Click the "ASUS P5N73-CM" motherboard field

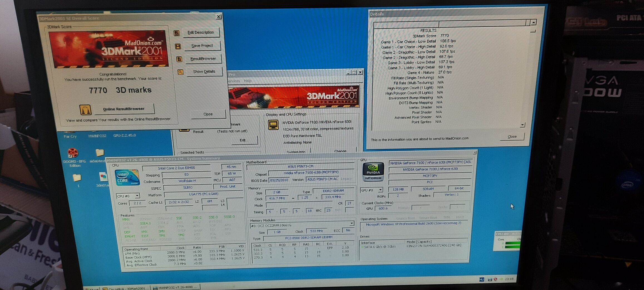(300, 166)
